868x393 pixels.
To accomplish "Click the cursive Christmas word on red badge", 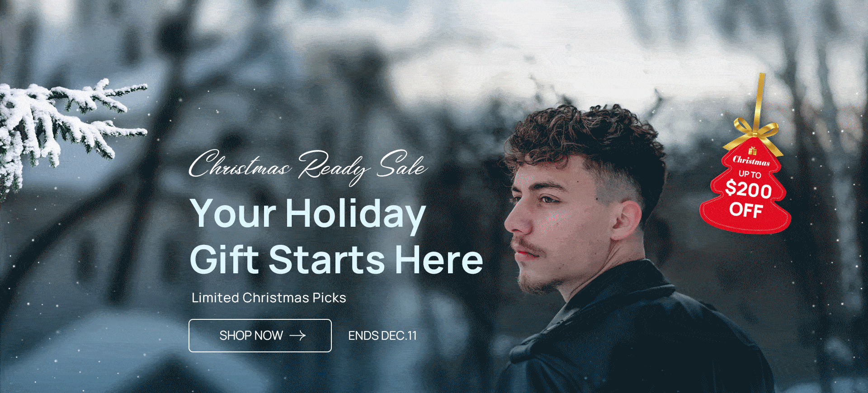I will point(751,160).
